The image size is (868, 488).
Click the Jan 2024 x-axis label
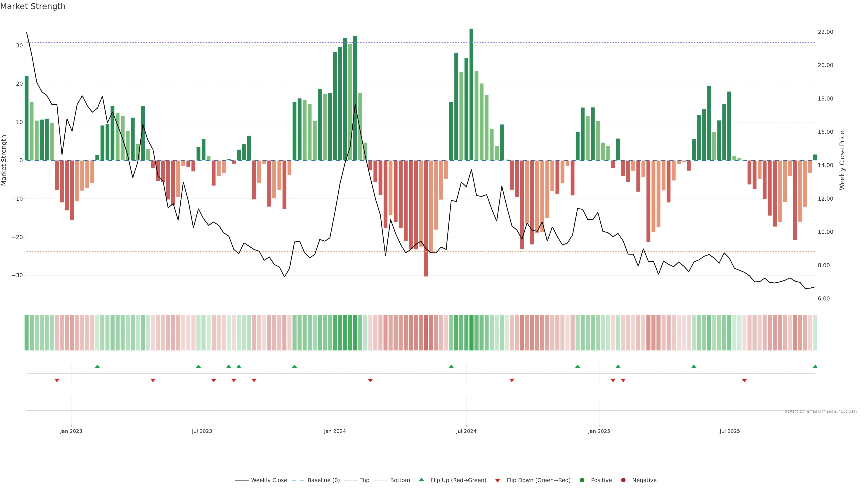pos(335,431)
